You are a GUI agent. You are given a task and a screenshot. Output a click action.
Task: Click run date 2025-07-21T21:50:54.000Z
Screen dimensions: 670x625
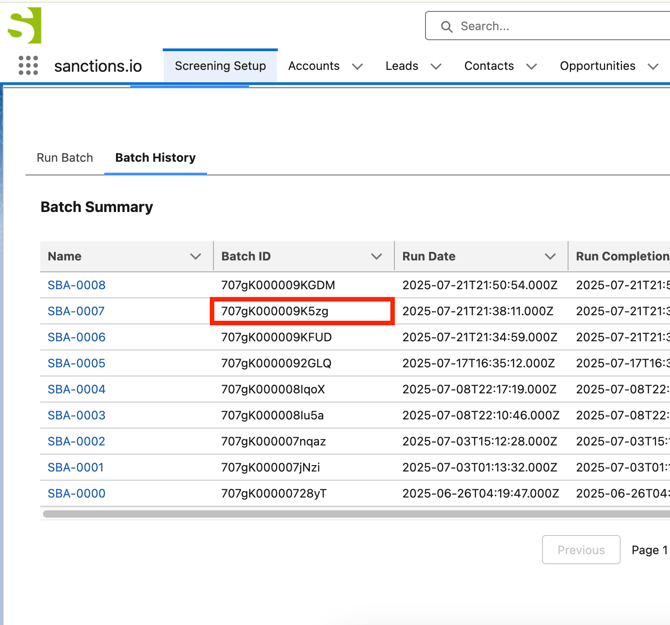[480, 285]
